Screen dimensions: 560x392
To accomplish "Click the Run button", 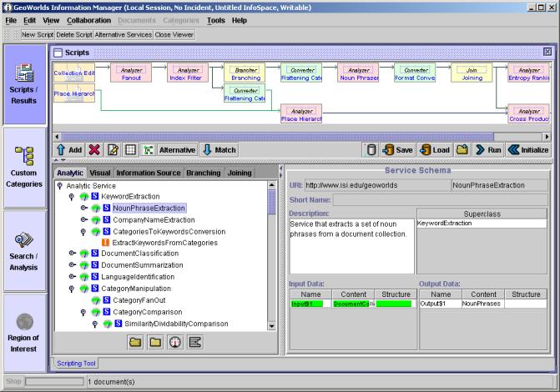I will 488,150.
